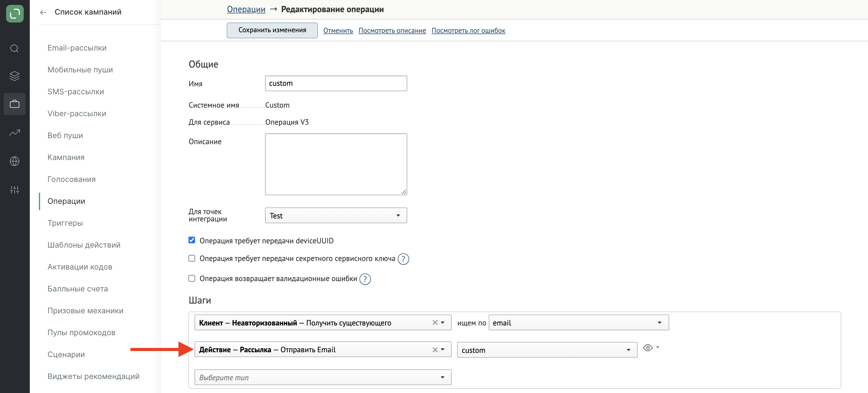Click the green Mindbox logo icon

[15, 13]
